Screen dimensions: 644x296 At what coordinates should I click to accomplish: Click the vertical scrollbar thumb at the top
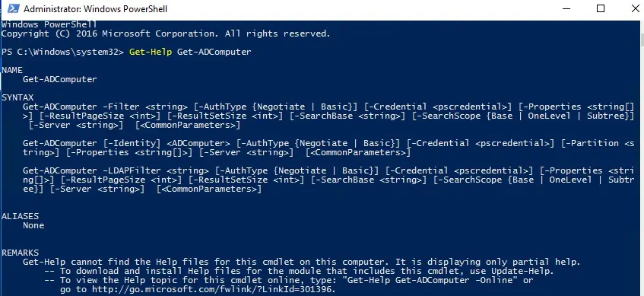coord(642,41)
